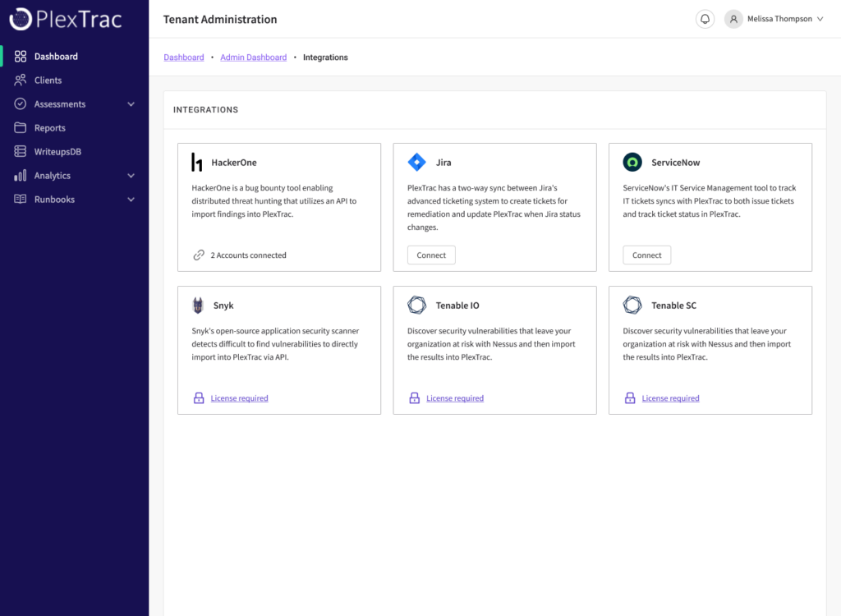Click License required link on Tenable SC
The image size is (841, 616).
click(x=670, y=398)
